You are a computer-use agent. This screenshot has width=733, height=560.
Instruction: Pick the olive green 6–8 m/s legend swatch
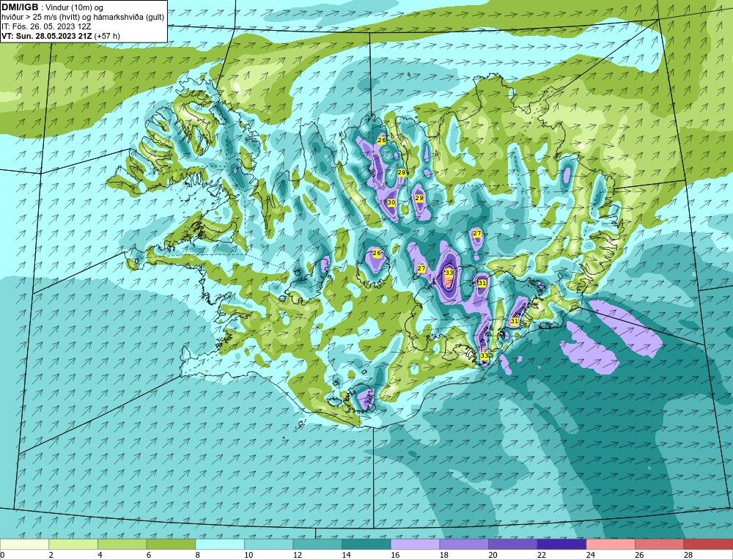[x=171, y=545]
